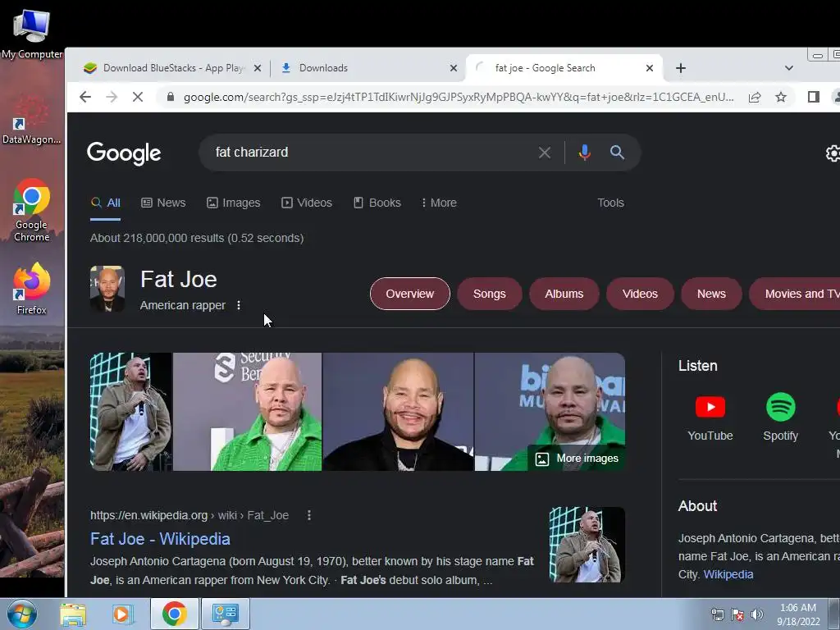Screen dimensions: 840x630
Task: Open Action Center flag icon
Action: click(737, 614)
